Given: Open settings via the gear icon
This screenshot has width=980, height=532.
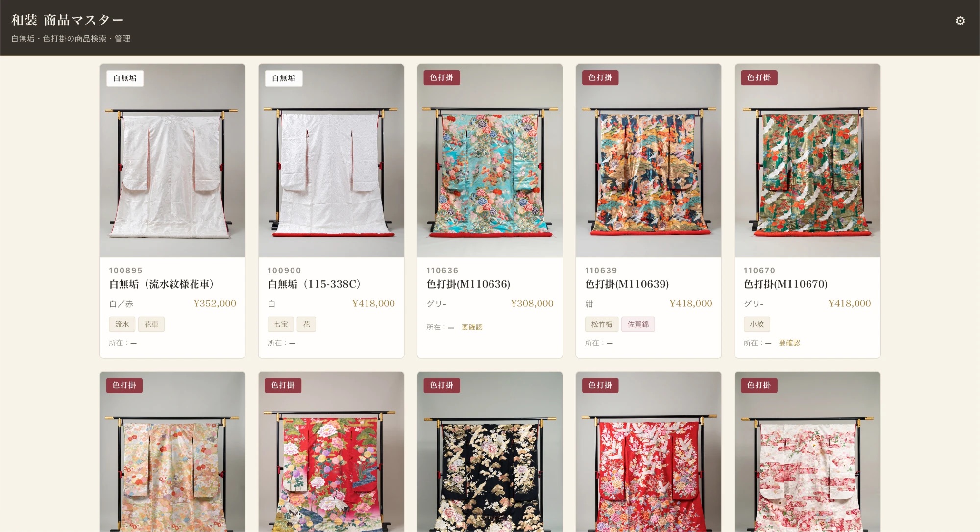Looking at the screenshot, I should pyautogui.click(x=960, y=21).
